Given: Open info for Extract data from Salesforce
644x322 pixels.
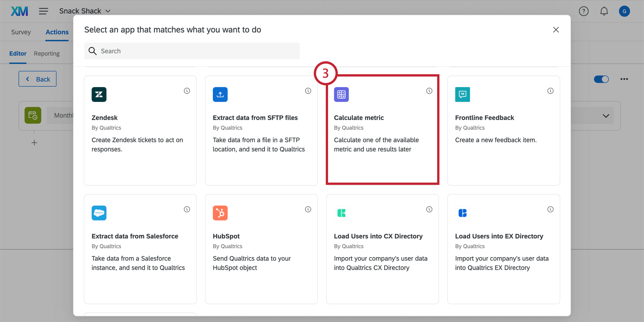Looking at the screenshot, I should click(x=187, y=209).
